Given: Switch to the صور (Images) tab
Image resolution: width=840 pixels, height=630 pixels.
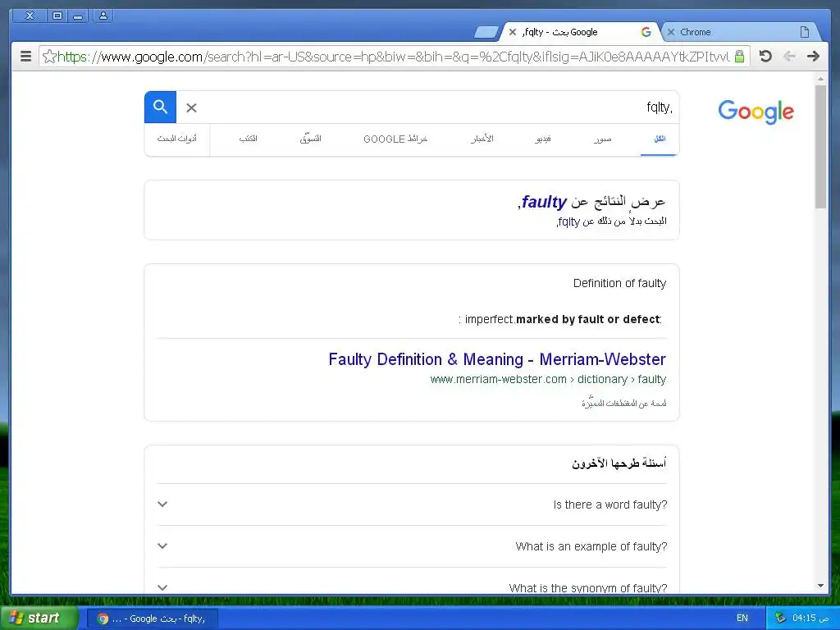Looking at the screenshot, I should coord(602,139).
